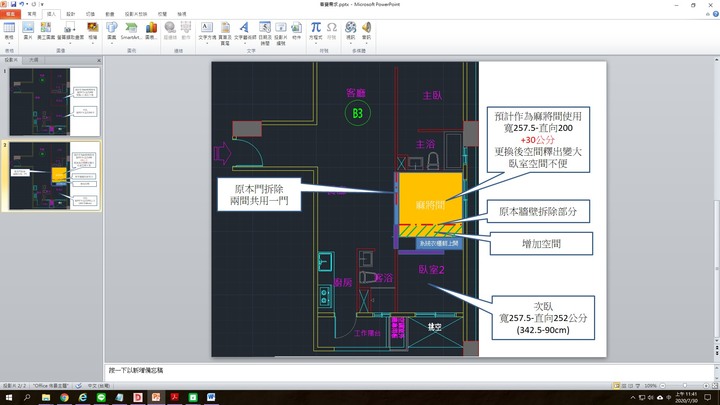Select slide 1 thumbnail

point(55,101)
